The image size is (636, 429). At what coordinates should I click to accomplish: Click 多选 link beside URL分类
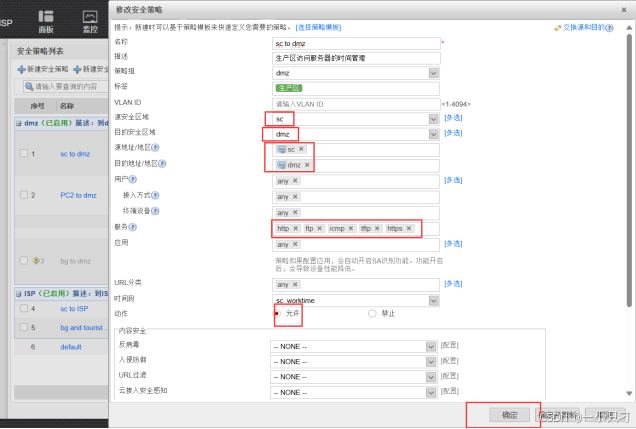pos(453,284)
